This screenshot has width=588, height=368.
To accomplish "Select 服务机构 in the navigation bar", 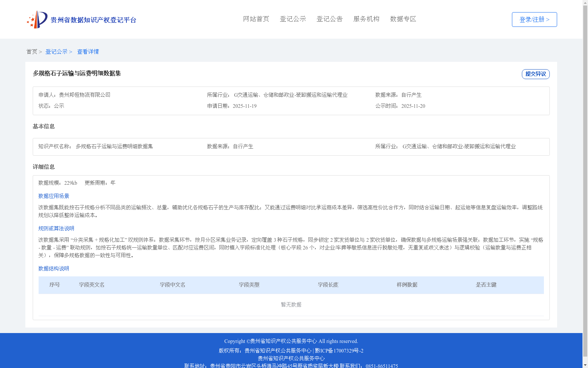I will 366,19.
